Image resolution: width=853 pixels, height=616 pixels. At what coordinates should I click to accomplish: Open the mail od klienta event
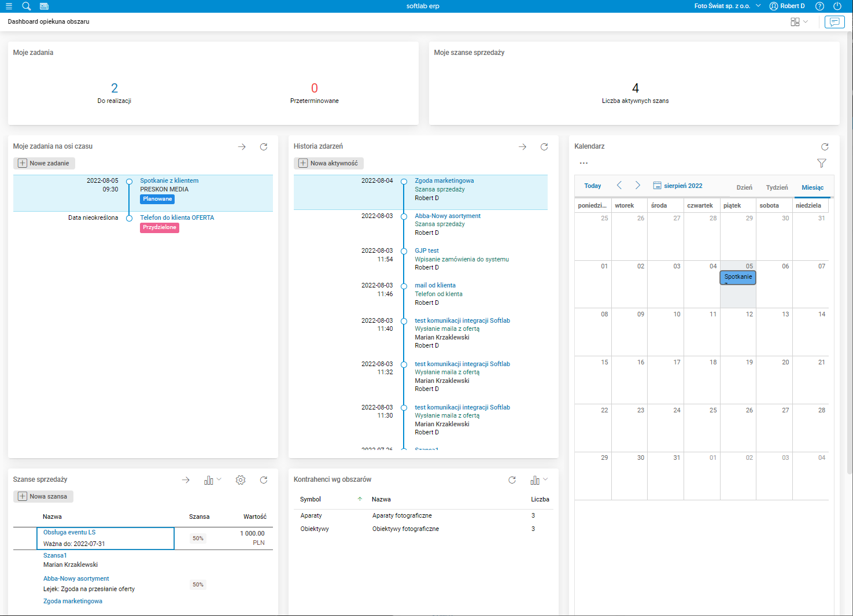(x=435, y=285)
